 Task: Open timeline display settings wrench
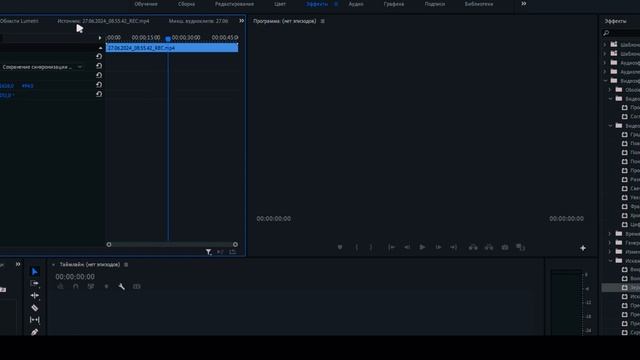(121, 287)
